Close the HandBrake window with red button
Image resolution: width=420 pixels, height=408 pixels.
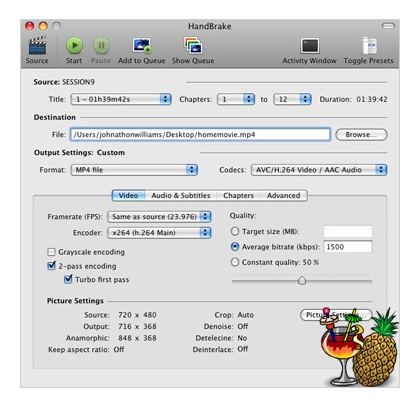(x=30, y=26)
